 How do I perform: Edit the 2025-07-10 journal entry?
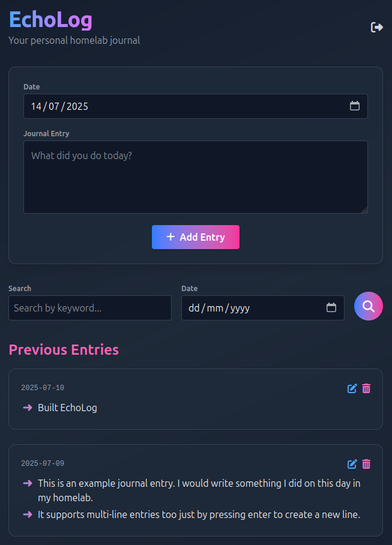coord(352,388)
